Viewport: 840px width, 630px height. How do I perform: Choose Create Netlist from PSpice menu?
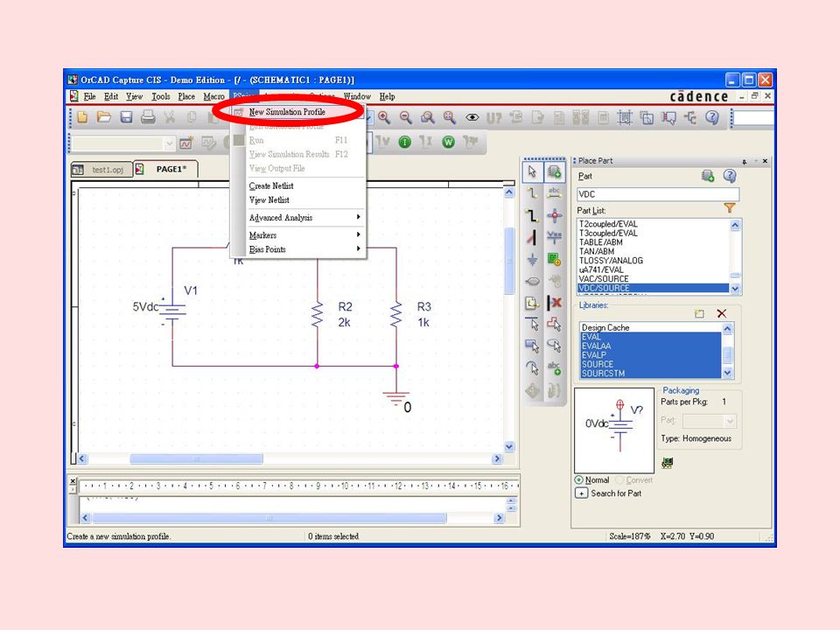pos(271,185)
